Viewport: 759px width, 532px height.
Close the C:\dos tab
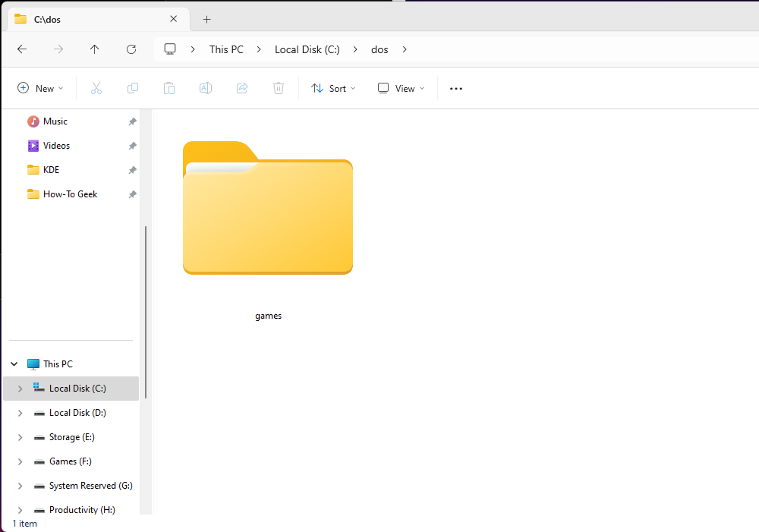click(x=173, y=19)
